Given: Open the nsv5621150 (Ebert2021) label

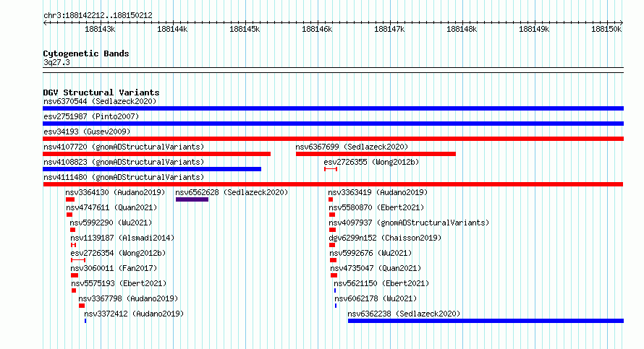Looking at the screenshot, I should click(x=381, y=283).
